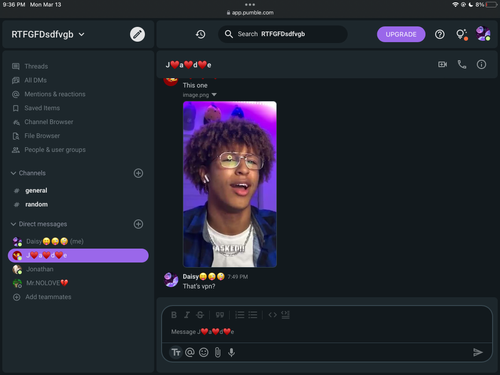This screenshot has height=375, width=500.
Task: Collapse the Direct messages section
Action: click(x=13, y=224)
